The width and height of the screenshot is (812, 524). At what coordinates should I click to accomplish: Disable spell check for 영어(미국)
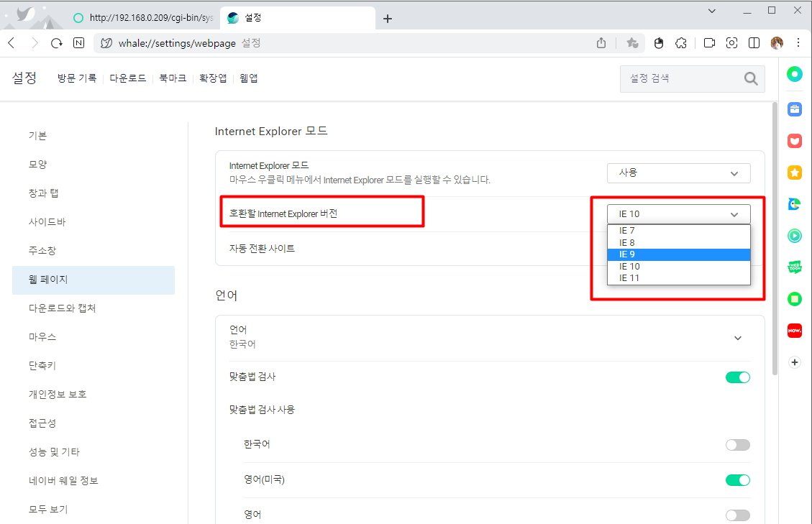(737, 480)
